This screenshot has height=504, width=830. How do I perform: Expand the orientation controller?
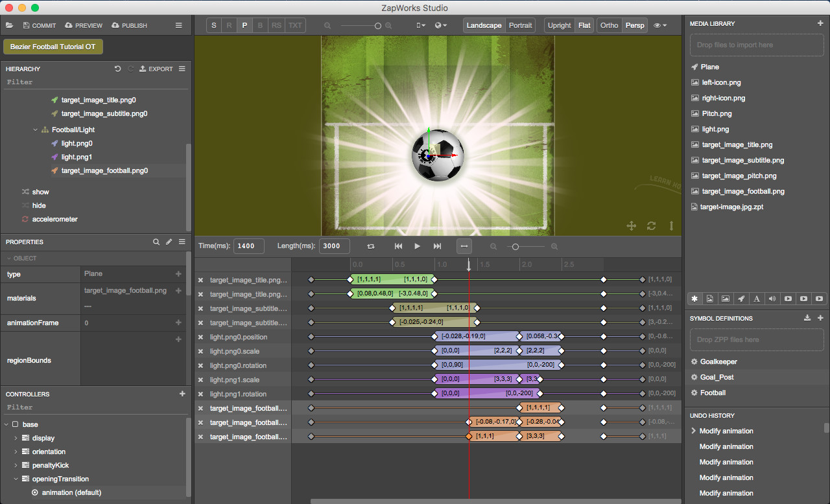tap(16, 452)
